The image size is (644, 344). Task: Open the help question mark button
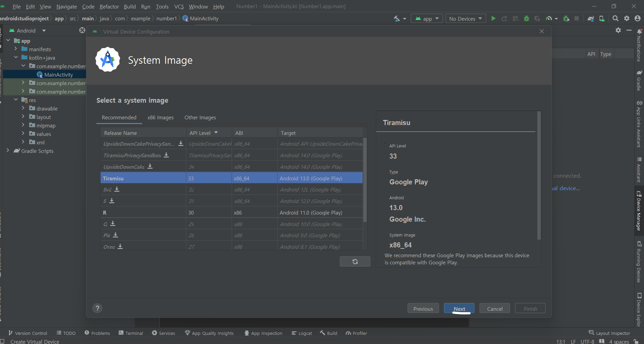tap(98, 308)
